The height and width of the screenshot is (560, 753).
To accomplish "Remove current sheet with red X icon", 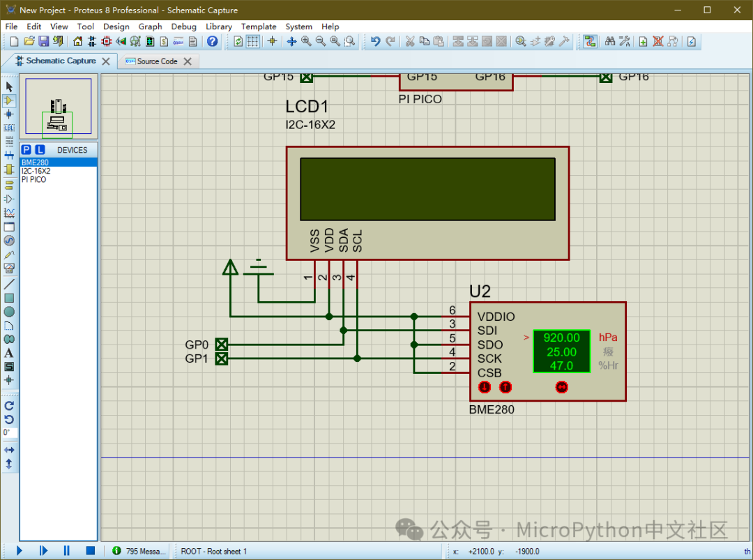I will (658, 42).
